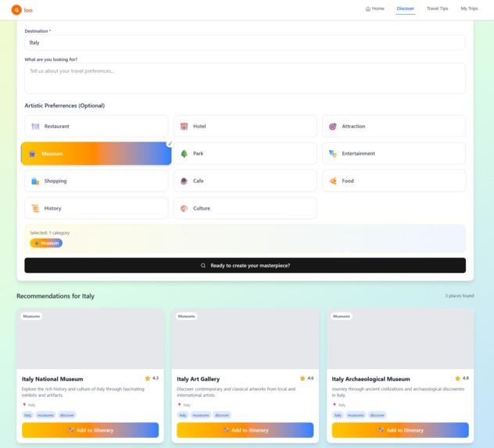
Task: Click the Shopping bags icon
Action: coord(35,181)
